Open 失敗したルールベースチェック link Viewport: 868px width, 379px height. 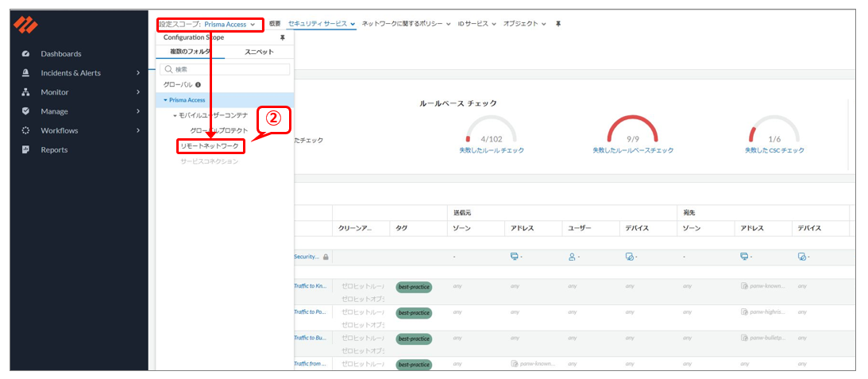633,150
